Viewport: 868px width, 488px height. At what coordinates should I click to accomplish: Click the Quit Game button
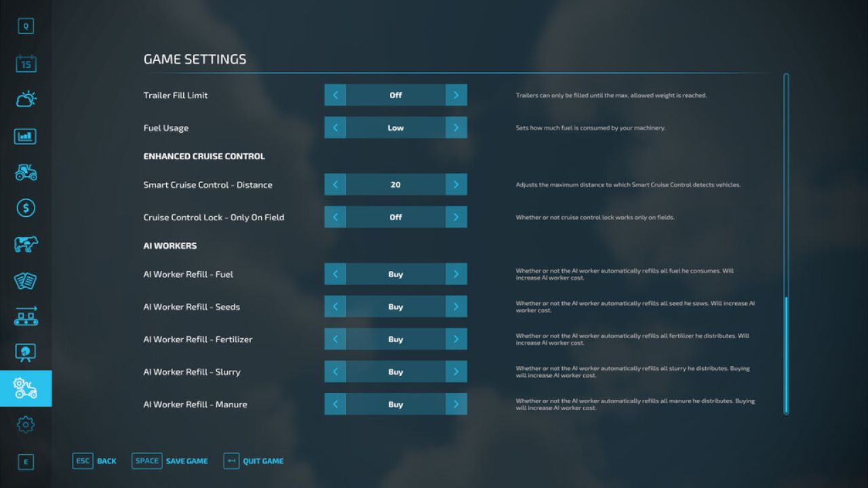(254, 461)
